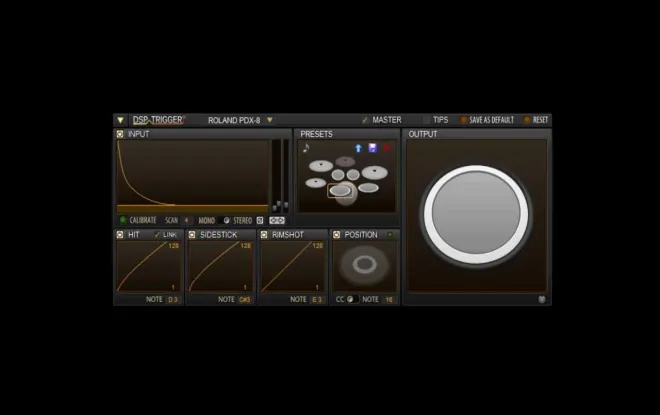Toggle the RIMSHOT section power icon
Image resolution: width=660 pixels, height=415 pixels.
(264, 234)
